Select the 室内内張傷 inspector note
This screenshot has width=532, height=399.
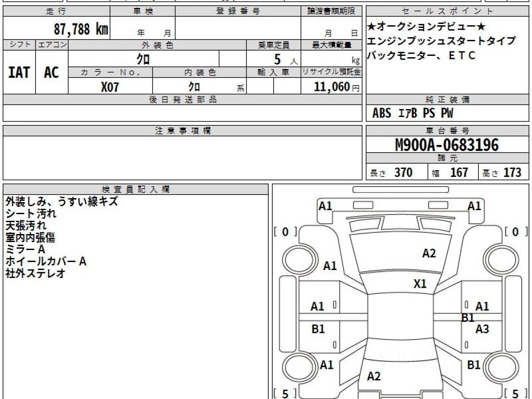tap(30, 237)
